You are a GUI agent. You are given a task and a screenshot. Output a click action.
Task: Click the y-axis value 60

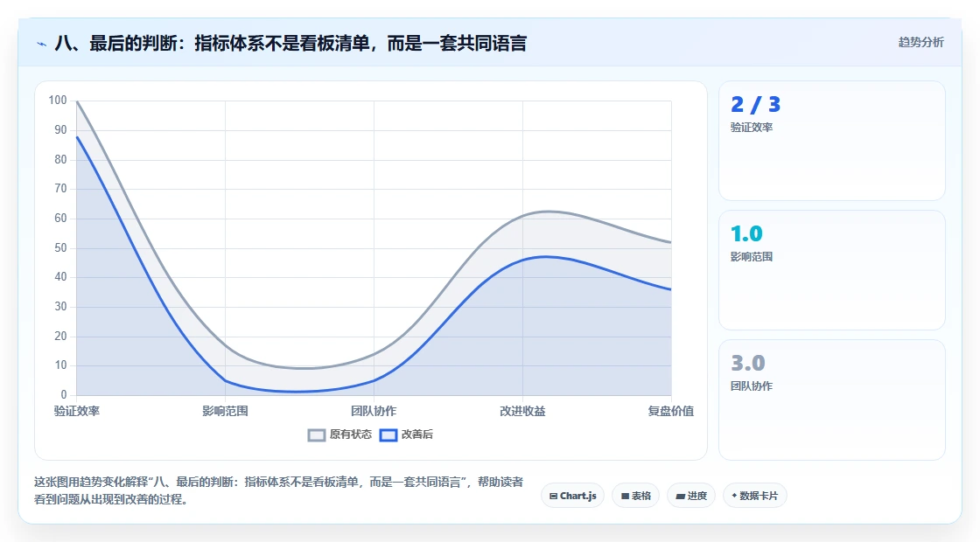coord(60,219)
